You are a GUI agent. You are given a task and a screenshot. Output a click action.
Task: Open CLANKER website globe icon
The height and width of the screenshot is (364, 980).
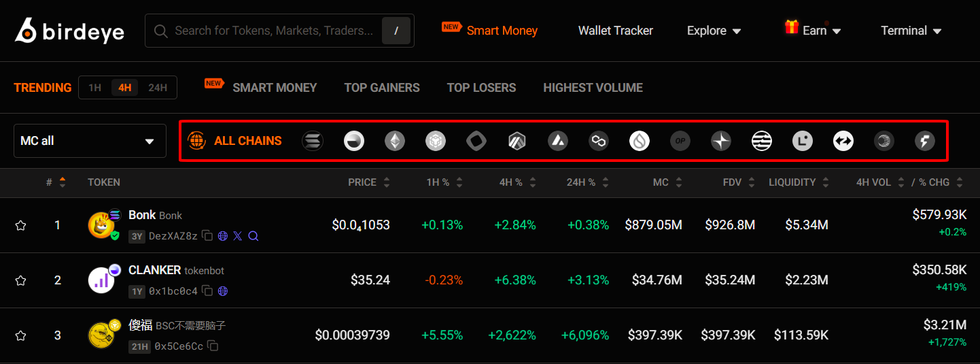coord(223,291)
